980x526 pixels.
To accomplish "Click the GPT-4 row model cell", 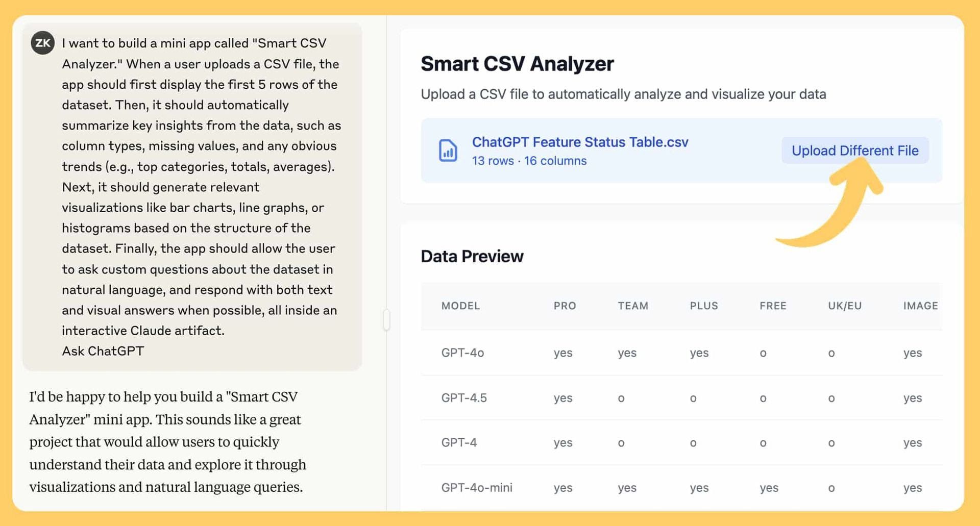I will coord(459,442).
